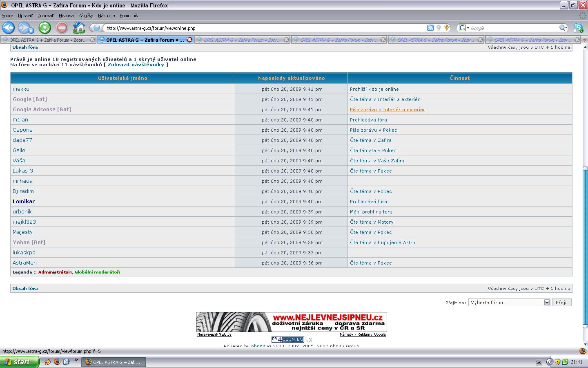Expand the Vyberte fórum dropdown

(547, 303)
